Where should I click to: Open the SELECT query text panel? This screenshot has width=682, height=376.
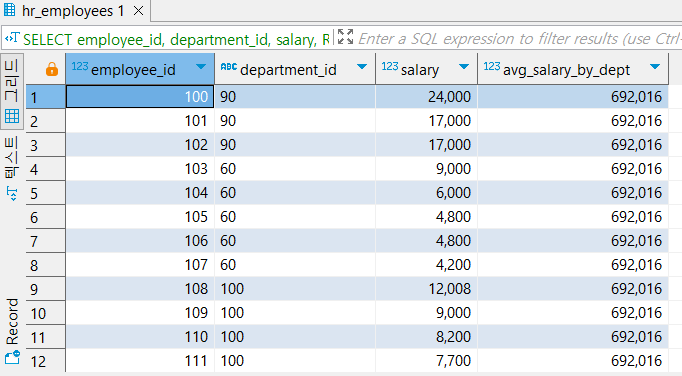(x=176, y=40)
